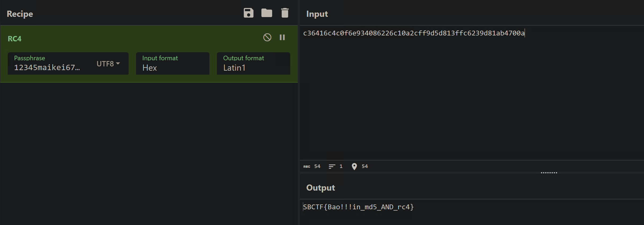Screen dimensions: 644x225
Task: Edit the Passphrase field
Action: point(51,64)
